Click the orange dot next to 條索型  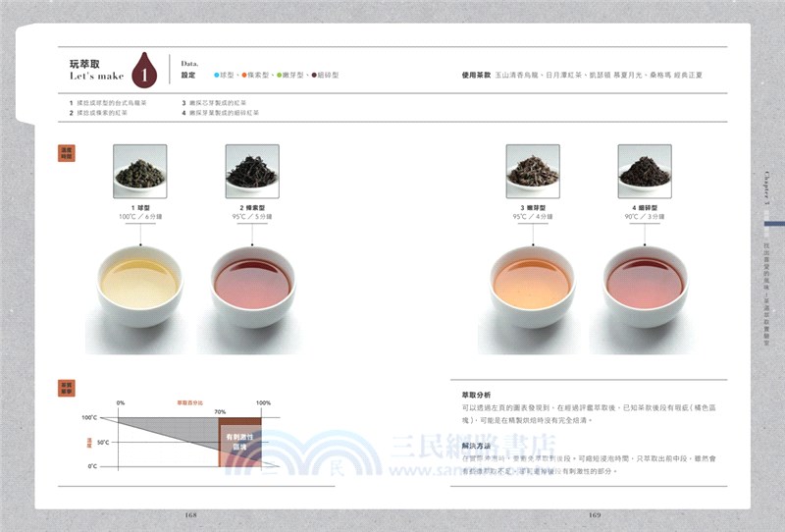[x=244, y=76]
